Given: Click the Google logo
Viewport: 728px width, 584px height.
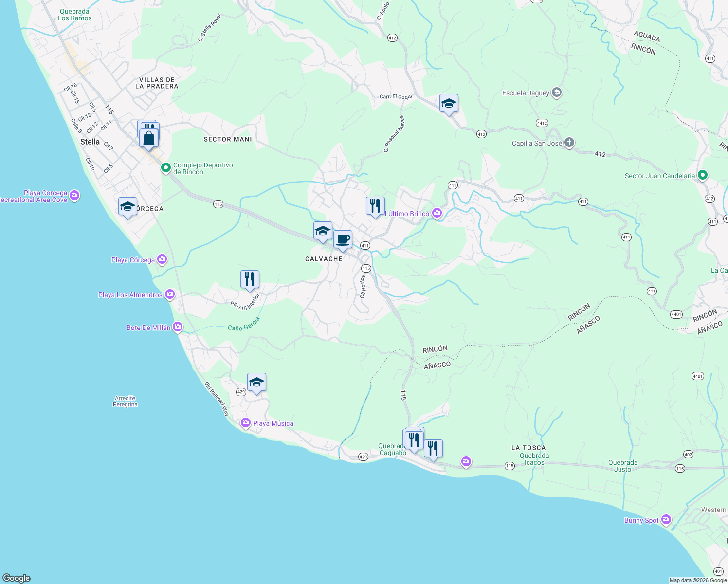Looking at the screenshot, I should coord(17,578).
